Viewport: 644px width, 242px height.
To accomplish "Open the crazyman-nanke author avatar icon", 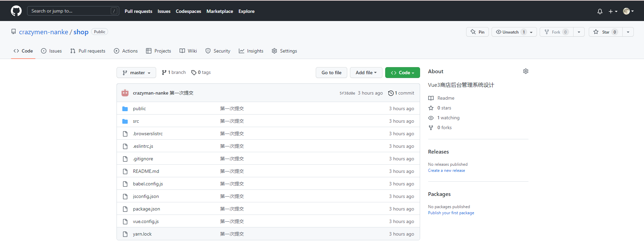I will [125, 93].
